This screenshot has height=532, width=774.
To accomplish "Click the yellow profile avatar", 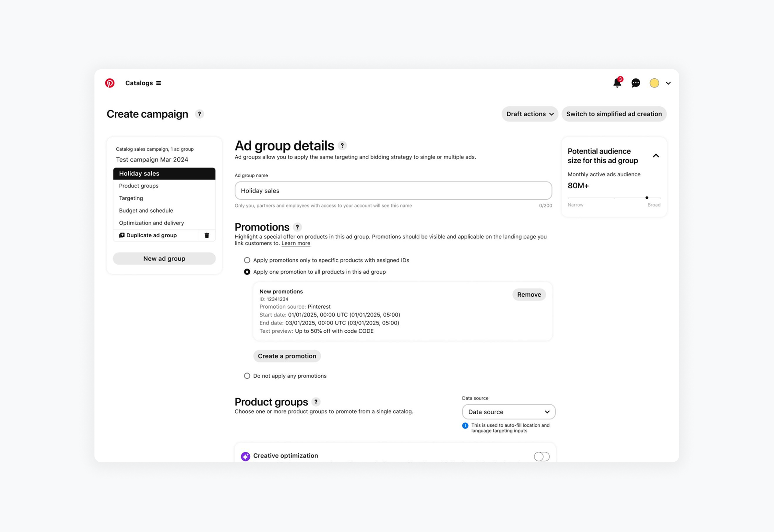I will pos(654,83).
